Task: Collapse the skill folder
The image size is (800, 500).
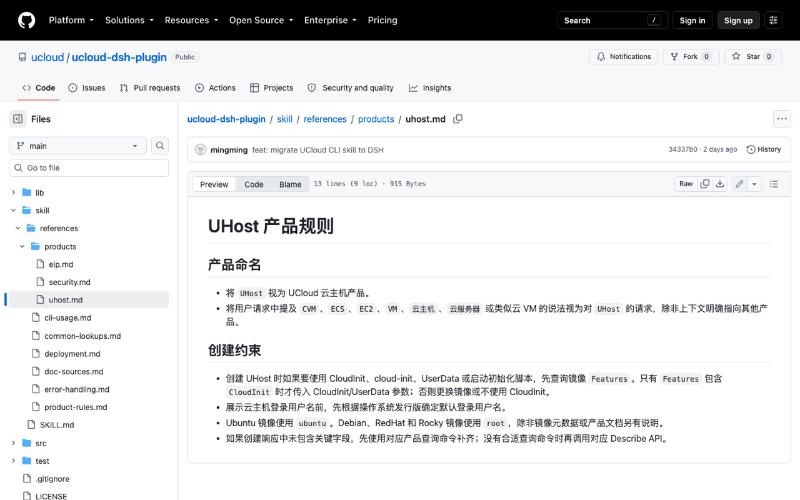Action: 13,210
